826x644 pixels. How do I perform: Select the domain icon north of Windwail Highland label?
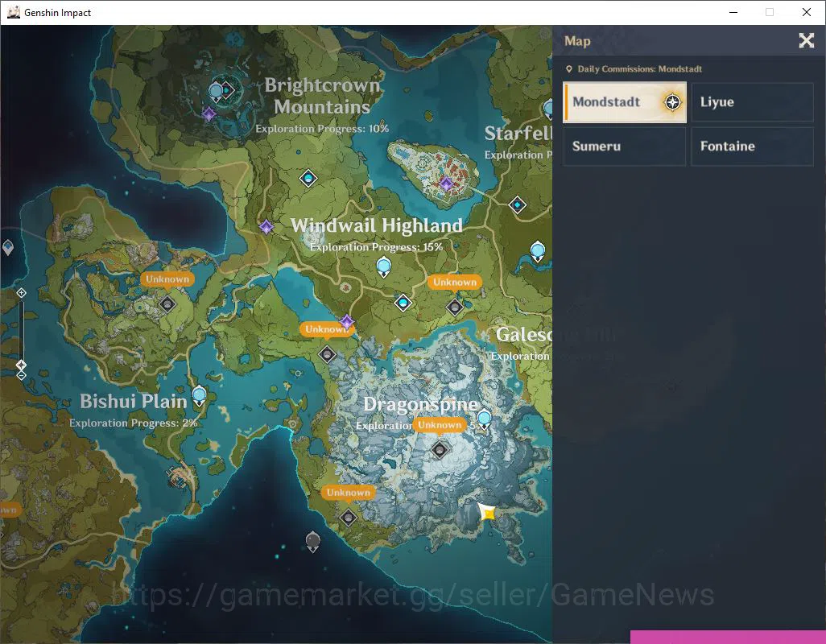click(308, 179)
